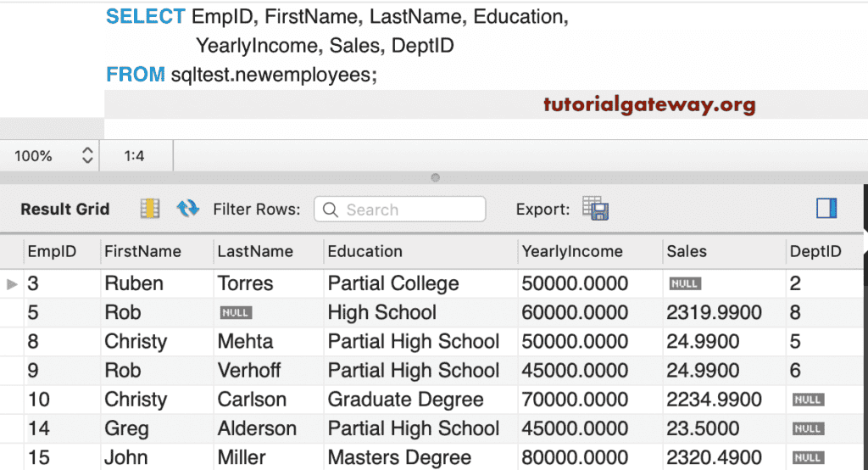
Task: Click the pane splitter handle dot
Action: pos(435,178)
